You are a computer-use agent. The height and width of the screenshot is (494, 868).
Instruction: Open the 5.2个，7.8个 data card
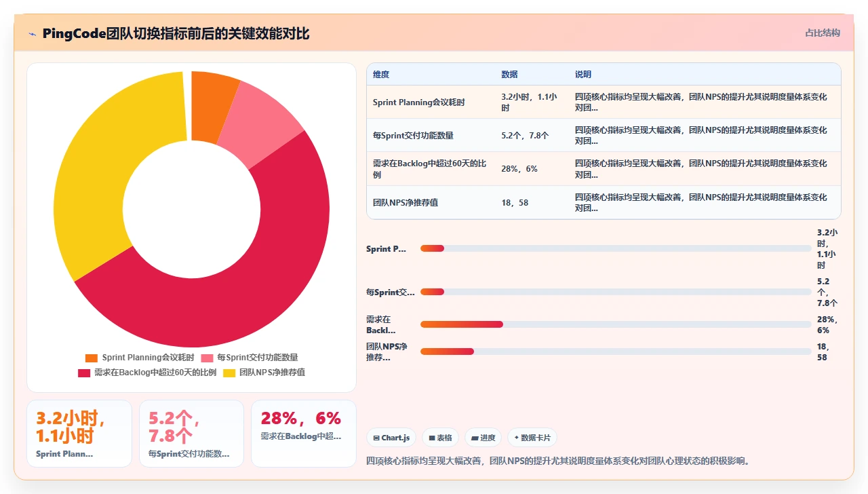[x=191, y=434]
